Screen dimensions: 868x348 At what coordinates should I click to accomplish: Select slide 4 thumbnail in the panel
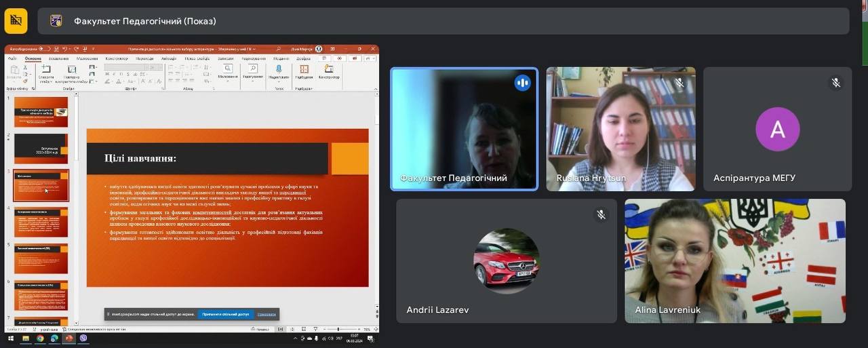[41, 222]
